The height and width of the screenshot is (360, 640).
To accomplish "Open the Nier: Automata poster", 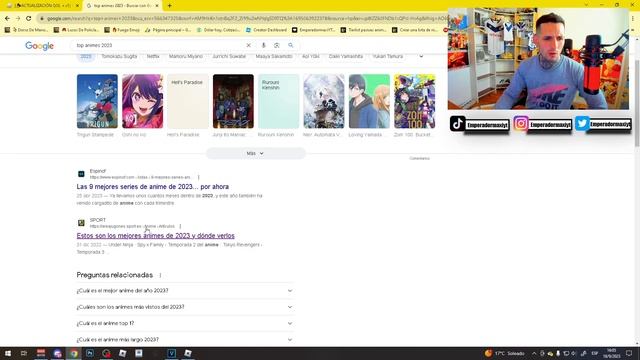I will pyautogui.click(x=324, y=101).
